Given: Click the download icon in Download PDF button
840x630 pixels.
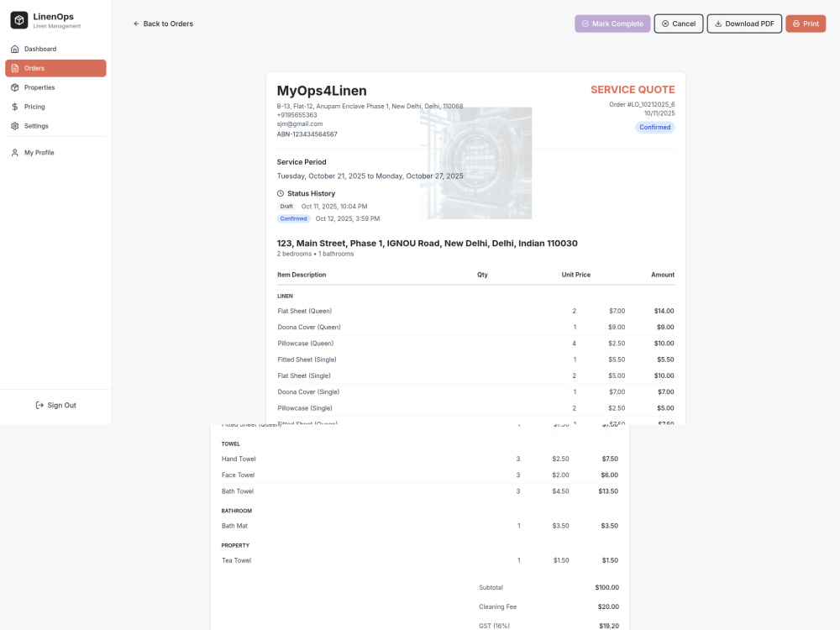Looking at the screenshot, I should pyautogui.click(x=718, y=24).
